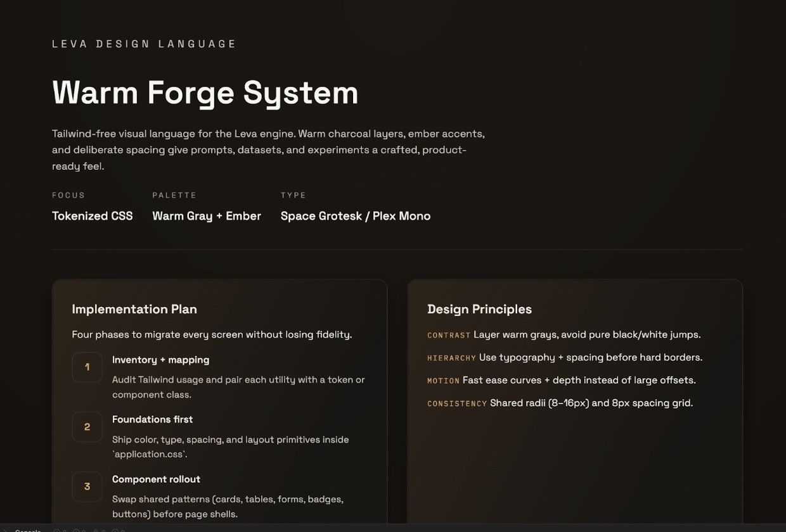Select the Space Grotesk / Plex Mono value
The image size is (786, 532).
[356, 216]
